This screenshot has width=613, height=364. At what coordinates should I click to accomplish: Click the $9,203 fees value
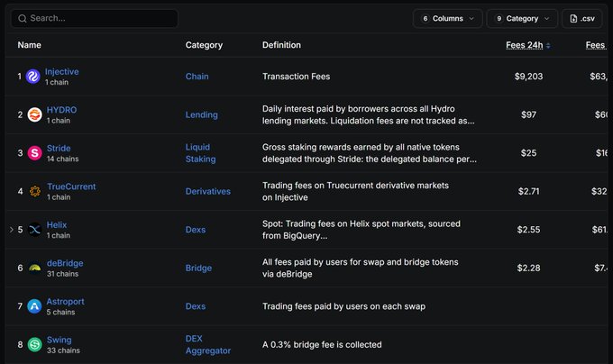528,77
